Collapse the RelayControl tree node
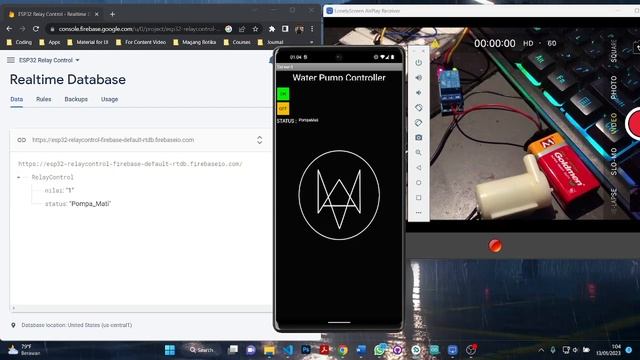Image resolution: width=640 pixels, height=360 pixels. (x=19, y=177)
